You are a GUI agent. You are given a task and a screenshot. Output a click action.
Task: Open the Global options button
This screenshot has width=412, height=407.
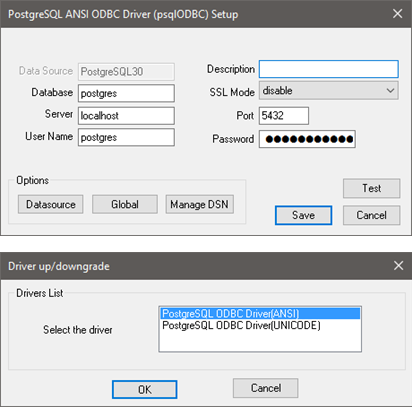[x=125, y=204]
